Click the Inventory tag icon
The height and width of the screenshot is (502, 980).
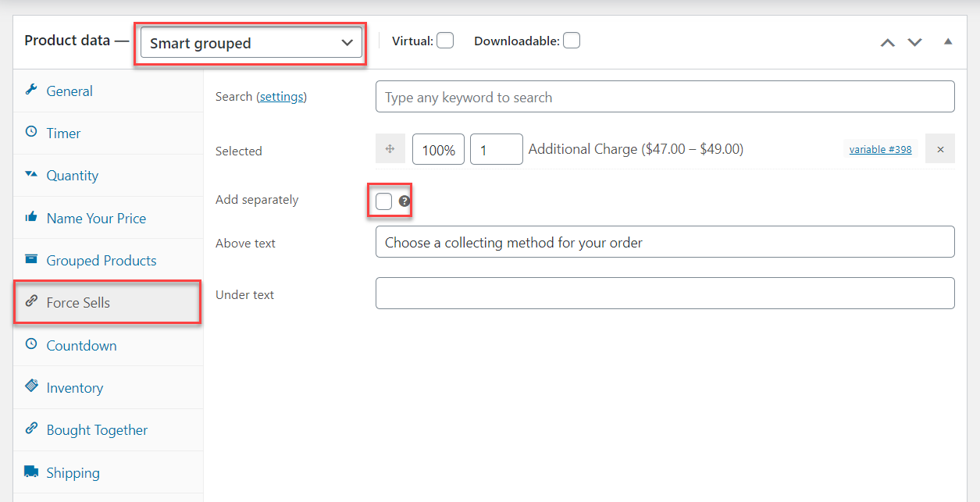pos(31,386)
